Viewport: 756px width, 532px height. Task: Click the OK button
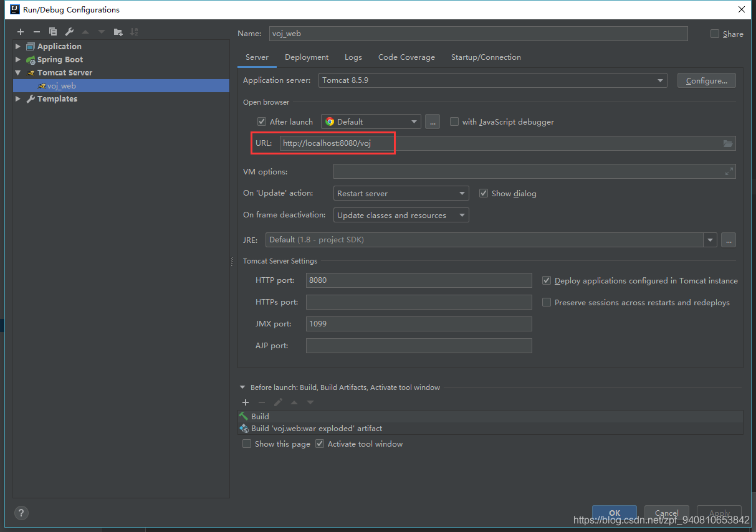click(x=615, y=513)
